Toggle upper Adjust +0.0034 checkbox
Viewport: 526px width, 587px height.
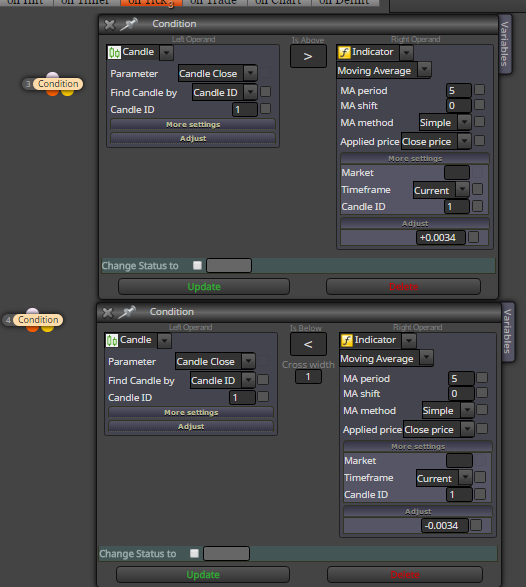point(474,237)
